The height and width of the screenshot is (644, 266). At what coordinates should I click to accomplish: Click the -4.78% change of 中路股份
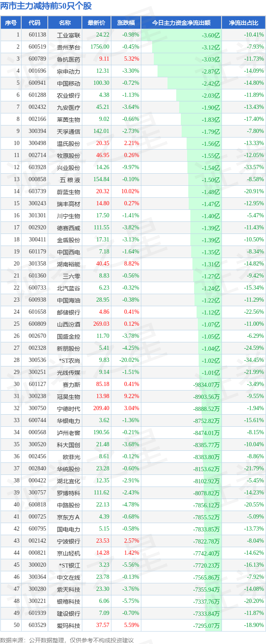point(131,505)
